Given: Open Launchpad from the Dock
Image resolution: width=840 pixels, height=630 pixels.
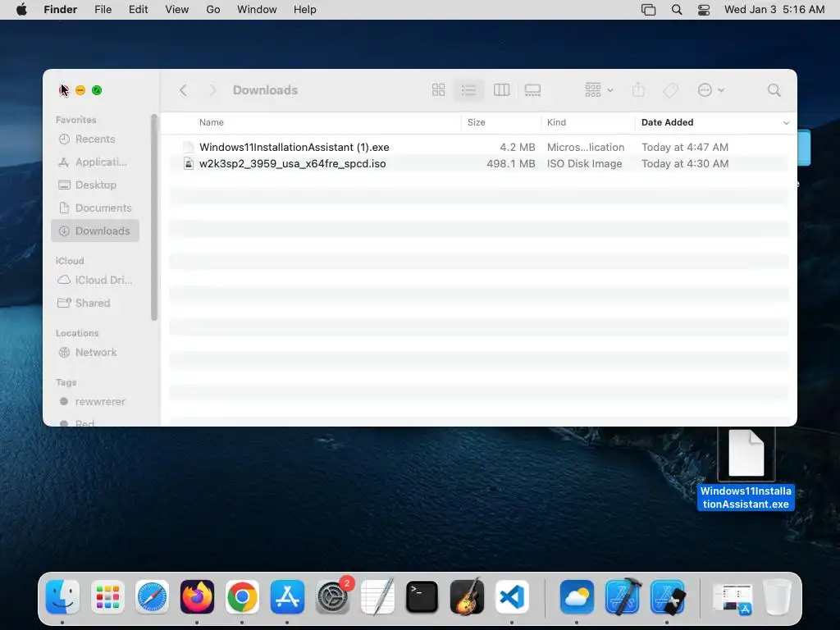Looking at the screenshot, I should click(x=107, y=596).
